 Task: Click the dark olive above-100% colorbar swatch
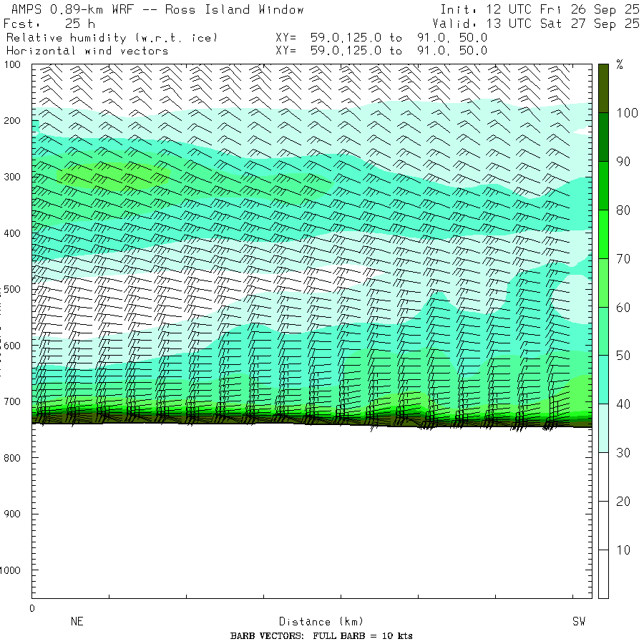click(x=603, y=88)
